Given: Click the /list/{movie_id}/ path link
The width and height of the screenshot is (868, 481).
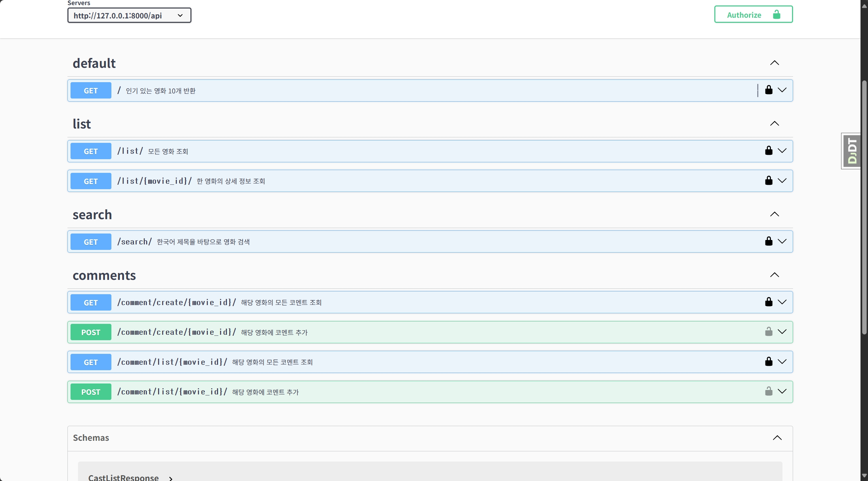Looking at the screenshot, I should 154,181.
